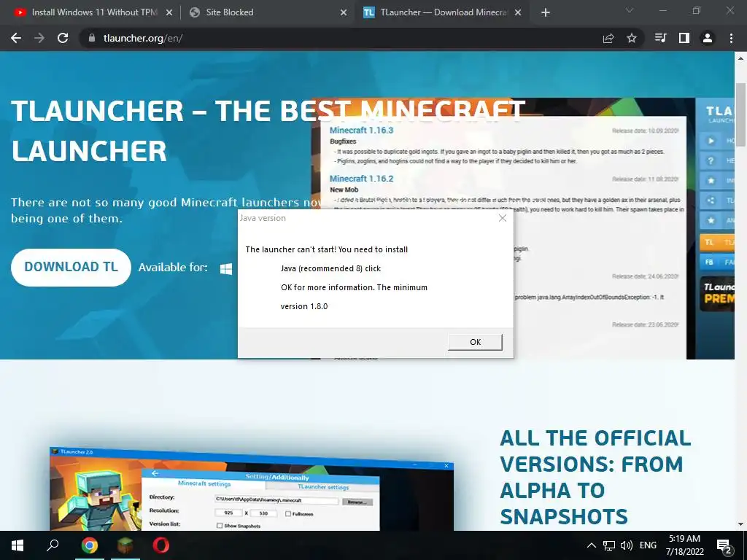Open the volume tray icon
The width and height of the screenshot is (747, 560).
coord(627,545)
